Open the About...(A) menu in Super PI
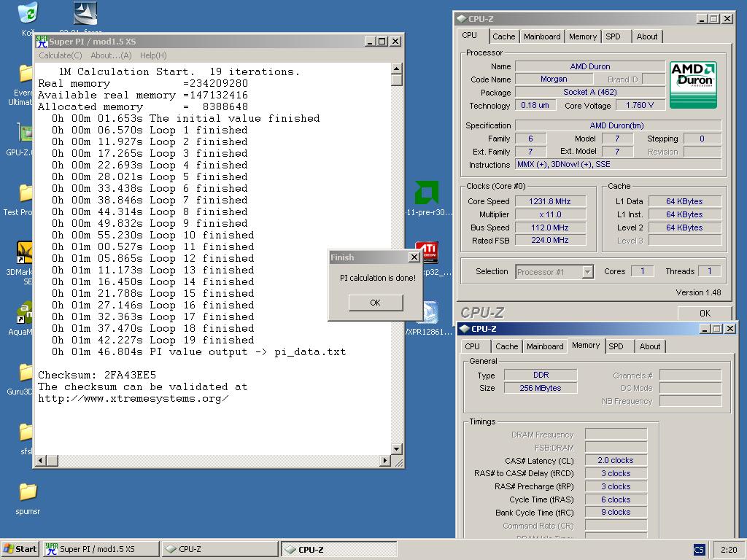 pos(111,55)
